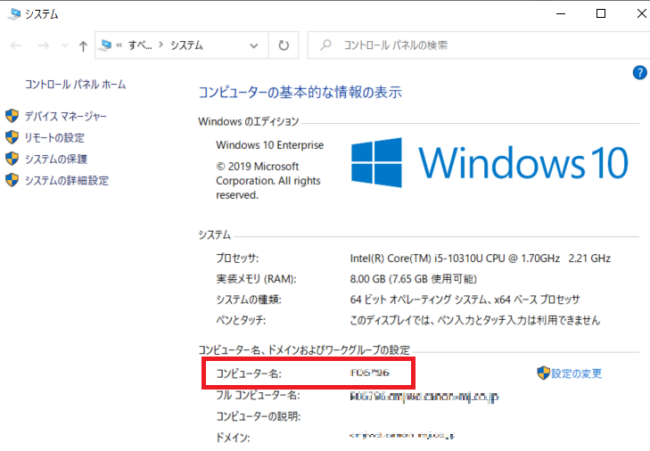Click the システムの種類 label
The height and width of the screenshot is (451, 650).
coord(249,300)
